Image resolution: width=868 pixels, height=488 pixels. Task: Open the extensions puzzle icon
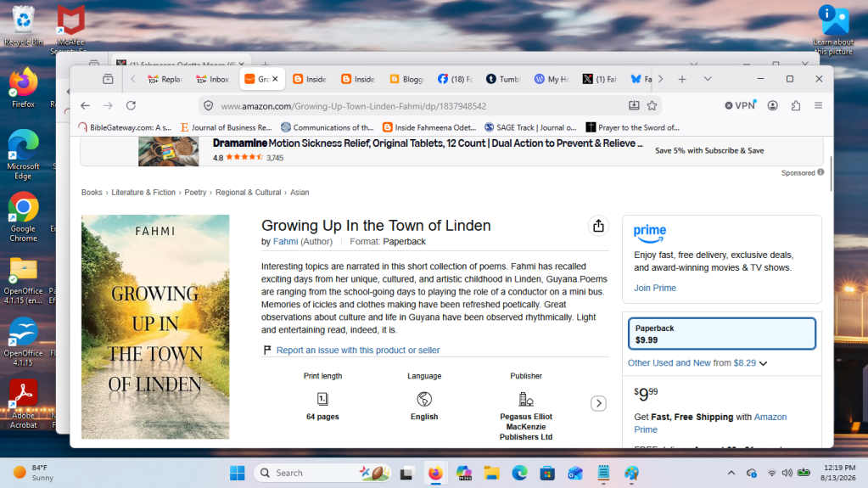point(796,106)
